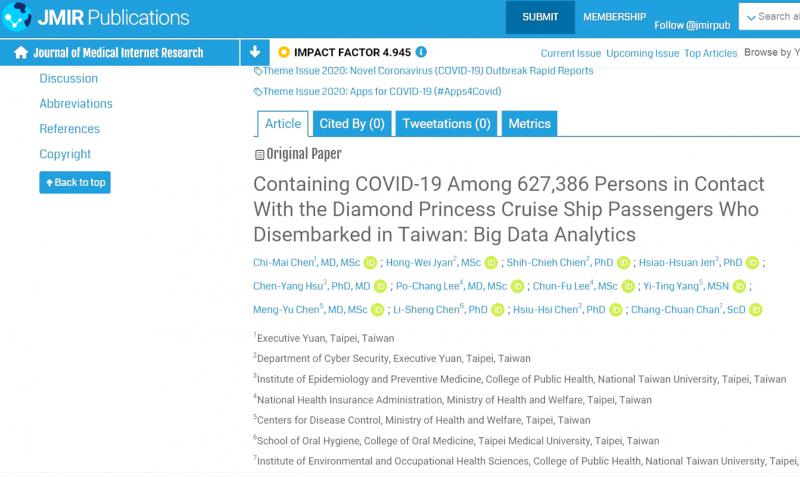
Task: Click the tag icon next to Apps4Covid theme
Action: 258,92
